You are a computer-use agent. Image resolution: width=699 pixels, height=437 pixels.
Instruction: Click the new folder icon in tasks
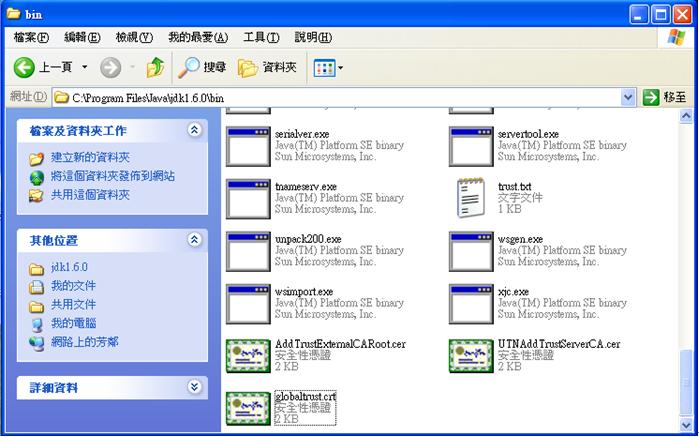pos(37,158)
